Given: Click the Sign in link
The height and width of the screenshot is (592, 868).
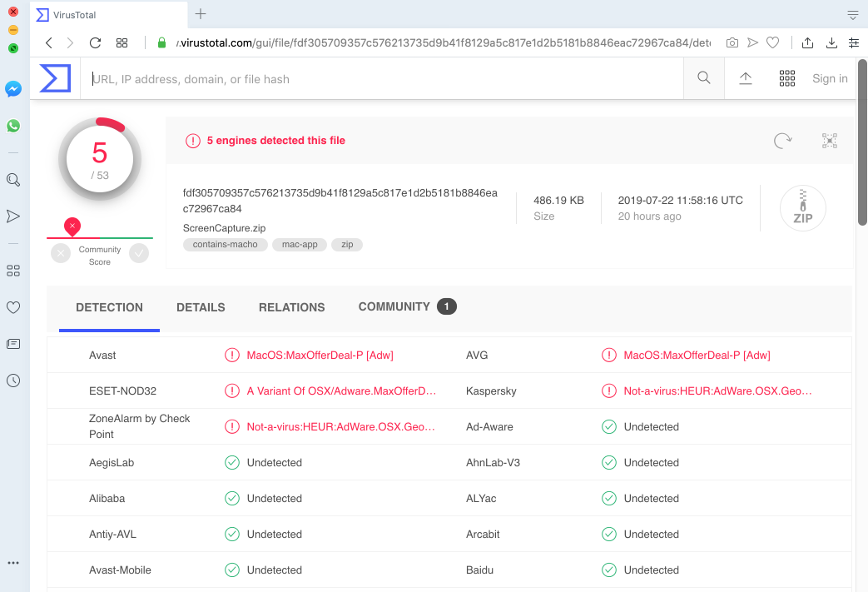Looking at the screenshot, I should click(830, 78).
